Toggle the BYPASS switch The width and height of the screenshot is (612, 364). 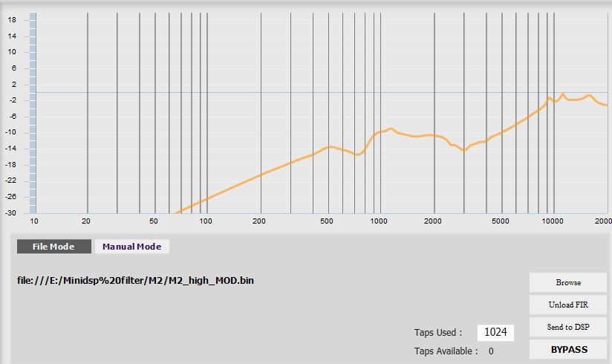(568, 349)
